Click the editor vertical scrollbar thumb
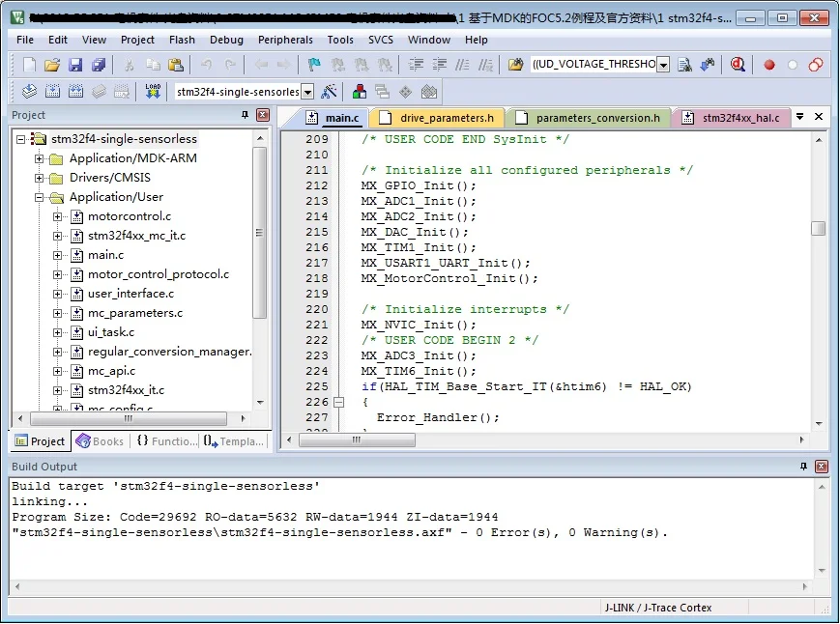This screenshot has height=624, width=840. pos(818,228)
